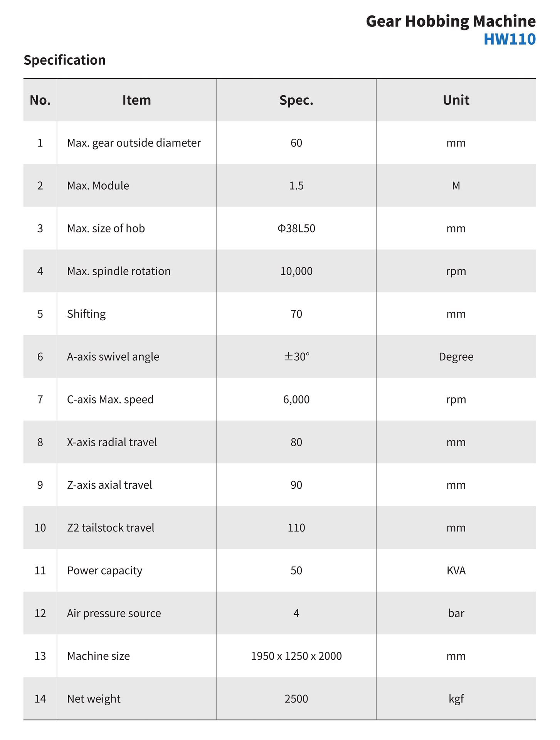The image size is (560, 740).
Task: Click the "No." column header
Action: point(40,100)
